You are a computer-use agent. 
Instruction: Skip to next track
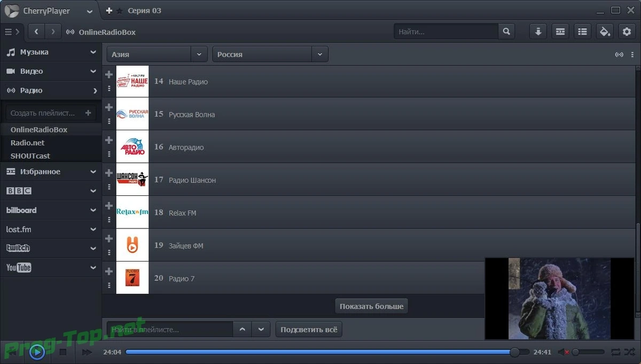pyautogui.click(x=87, y=352)
